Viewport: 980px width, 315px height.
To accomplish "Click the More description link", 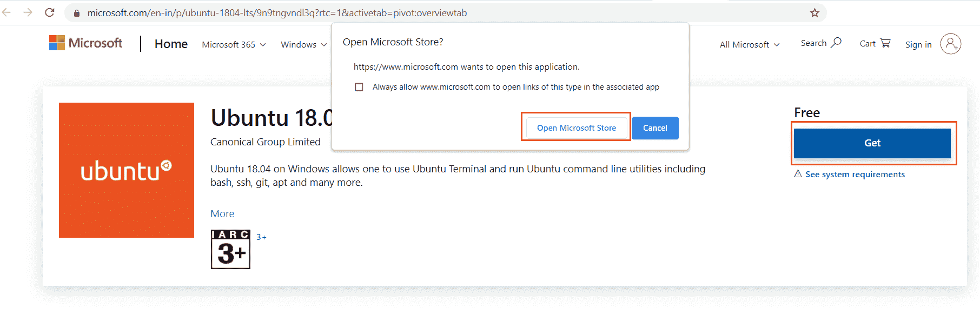I will tap(222, 213).
